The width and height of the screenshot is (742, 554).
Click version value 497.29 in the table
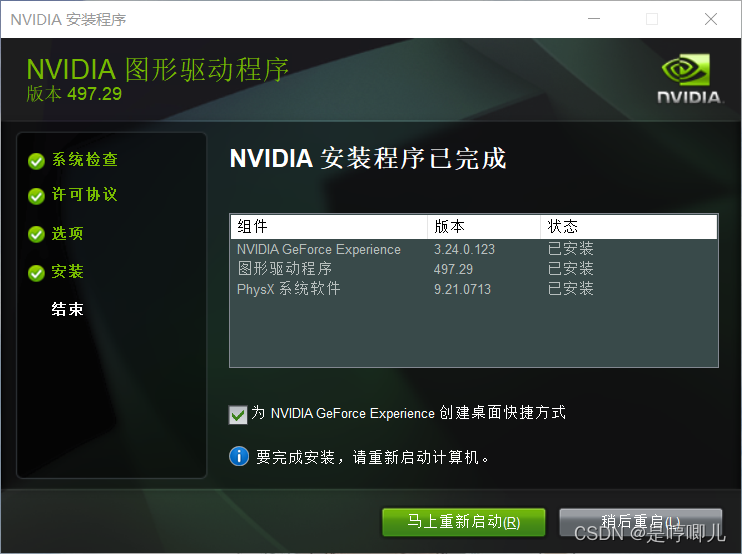click(x=453, y=269)
